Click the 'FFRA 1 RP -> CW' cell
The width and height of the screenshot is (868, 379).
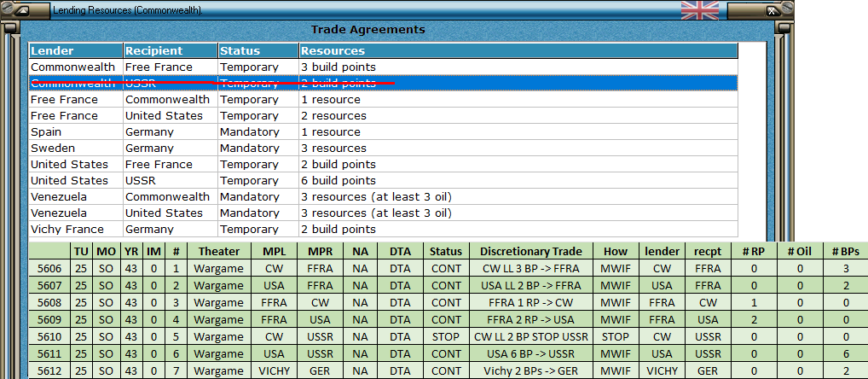click(531, 303)
